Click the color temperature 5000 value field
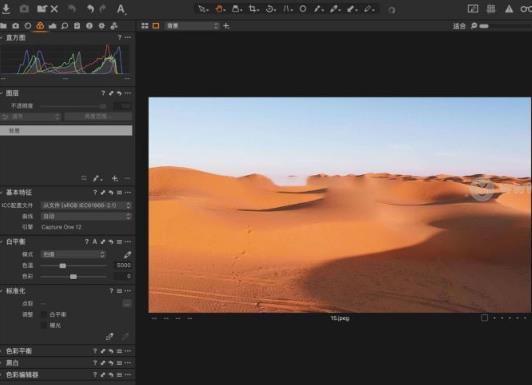Image resolution: width=532 pixels, height=385 pixels. [123, 265]
